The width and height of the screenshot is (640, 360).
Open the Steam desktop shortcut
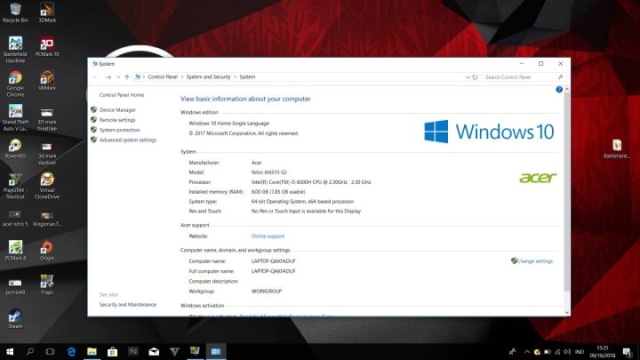15,318
